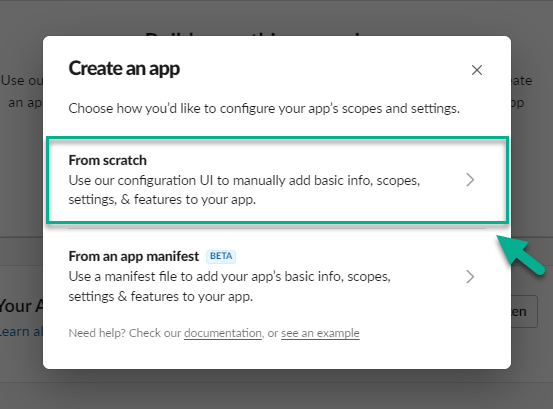Click the partly hidden button ending in 'en'
553x409 pixels.
tap(524, 312)
